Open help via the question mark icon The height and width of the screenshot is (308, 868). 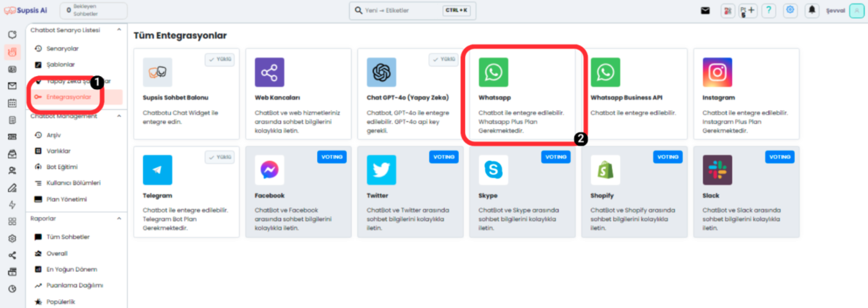coord(768,10)
